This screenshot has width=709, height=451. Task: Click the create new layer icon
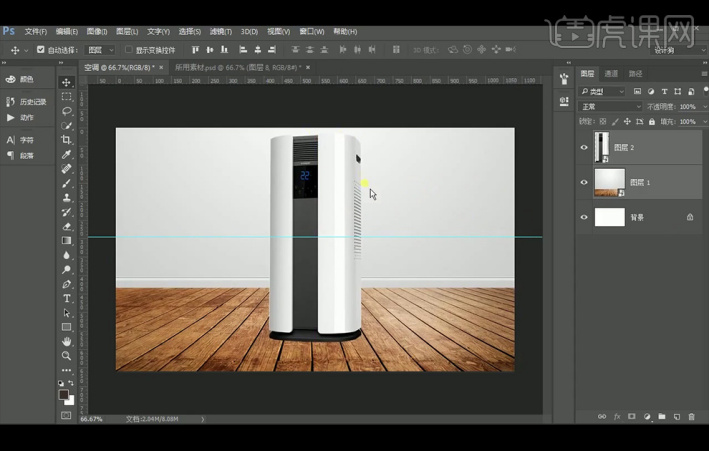(x=677, y=416)
